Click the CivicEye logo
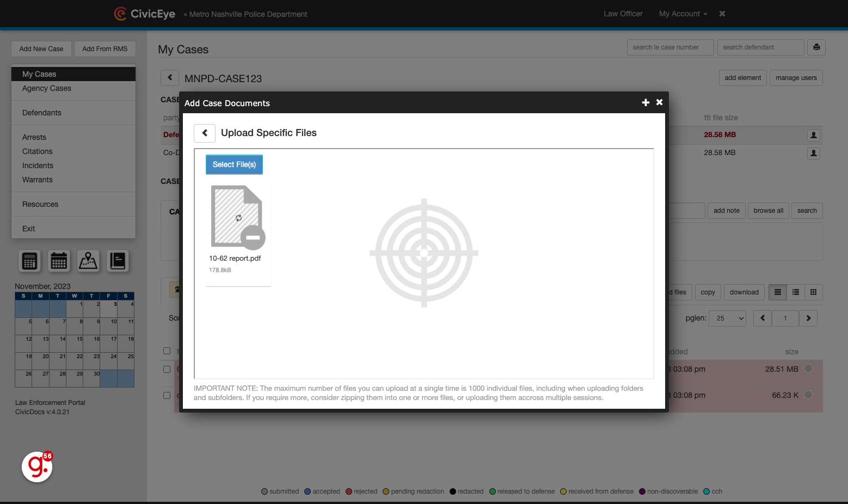This screenshot has width=848, height=504. (145, 14)
